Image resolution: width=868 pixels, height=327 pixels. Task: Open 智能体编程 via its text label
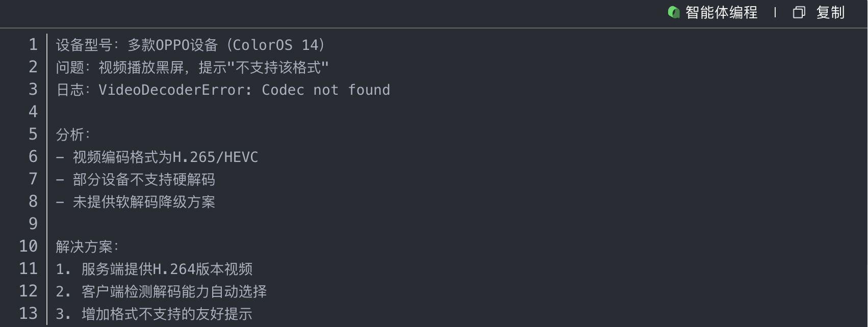click(x=721, y=12)
